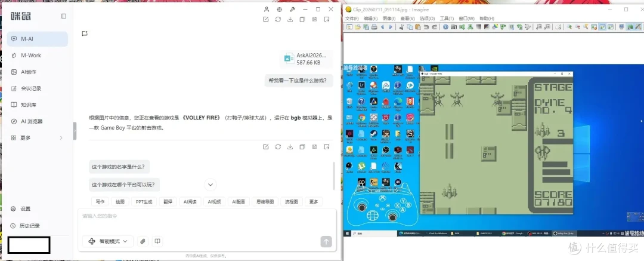Click the download icon in the top chat toolbar
Screen dimensions: 644x261
[x=290, y=19]
